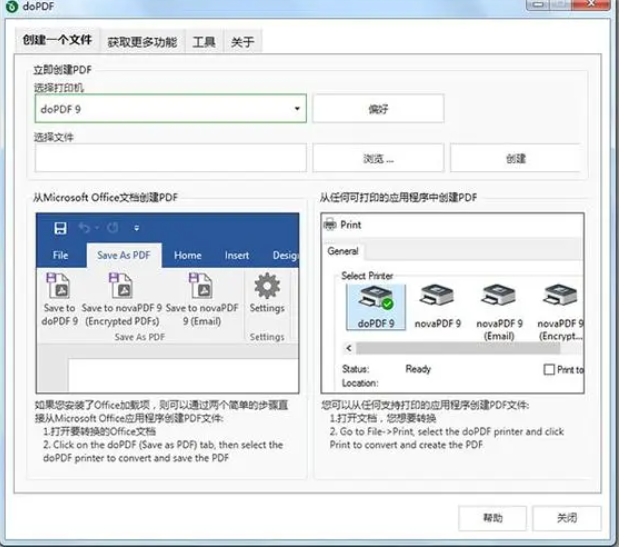Open the undo history dropdown arrow
Screen dimensions: 624x547
pyautogui.click(x=96, y=228)
